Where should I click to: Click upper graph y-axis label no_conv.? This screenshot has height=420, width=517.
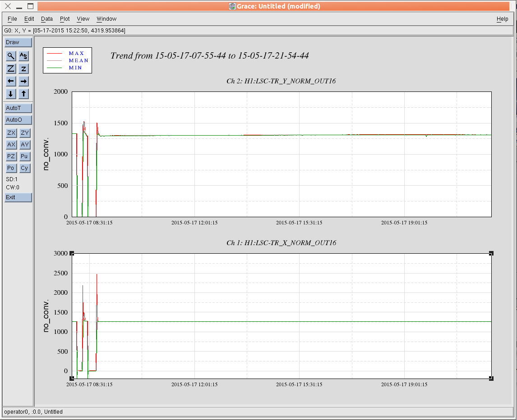[x=46, y=154]
